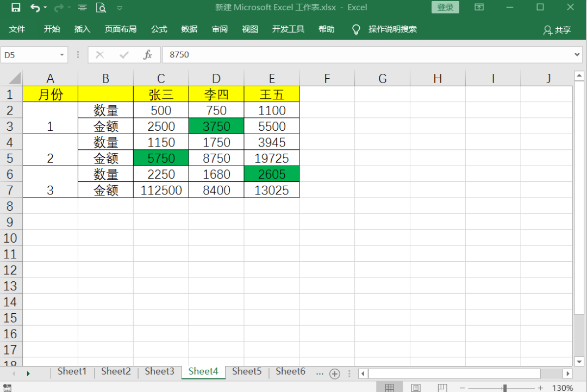Select cell containing 19725
The image size is (587, 392).
[x=272, y=158]
